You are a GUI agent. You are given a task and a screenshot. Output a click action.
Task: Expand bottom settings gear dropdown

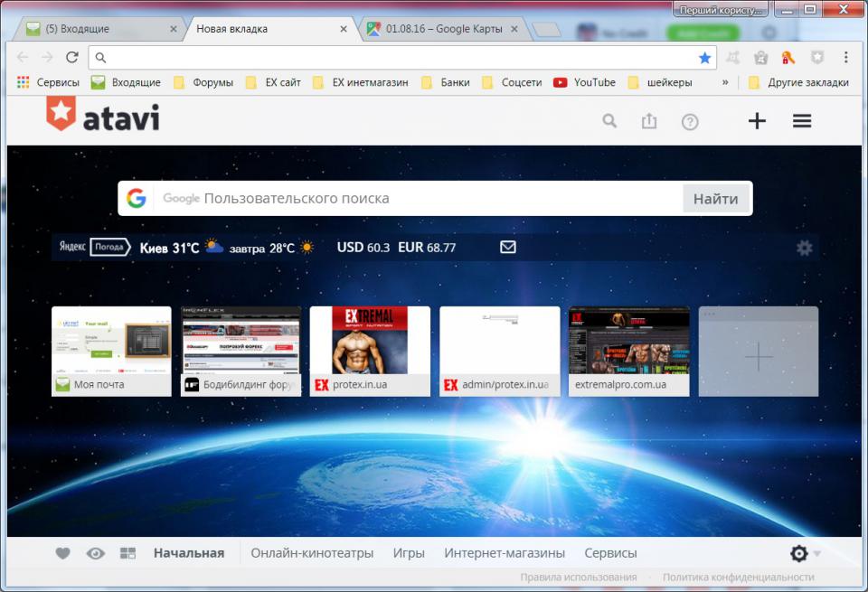click(804, 553)
